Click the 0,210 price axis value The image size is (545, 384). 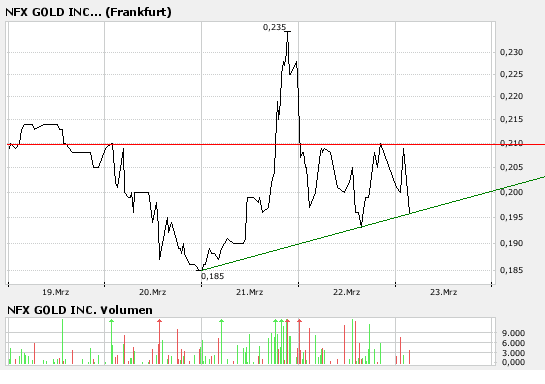click(511, 143)
